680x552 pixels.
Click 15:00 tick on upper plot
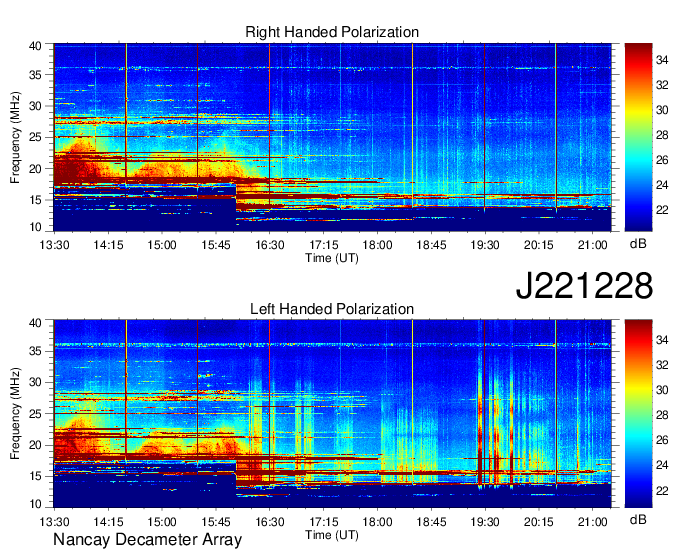162,245
